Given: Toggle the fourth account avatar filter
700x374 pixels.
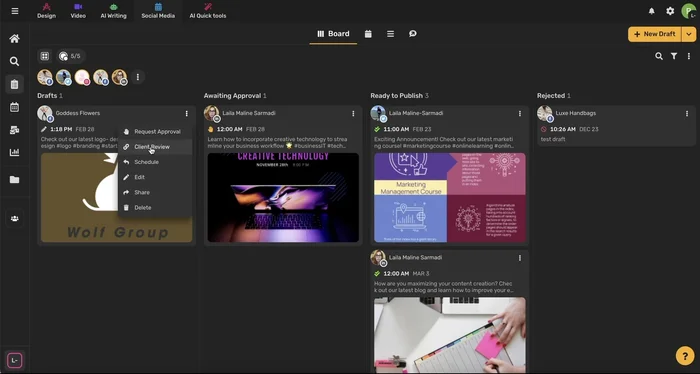Looking at the screenshot, I should [101, 77].
